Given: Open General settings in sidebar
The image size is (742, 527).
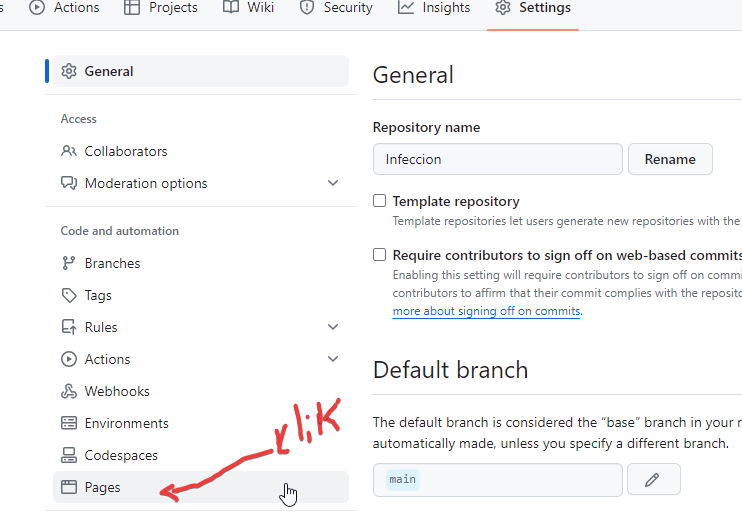Looking at the screenshot, I should 201,71.
